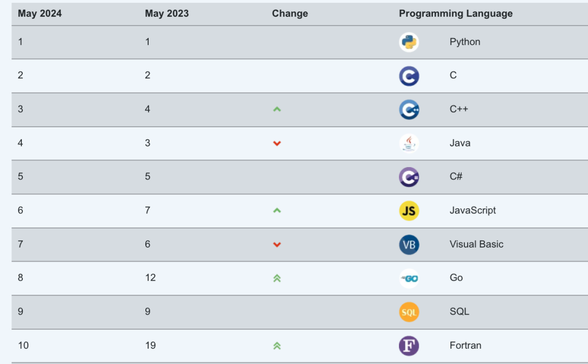Click the C# purple logo icon
588x364 pixels.
[409, 177]
